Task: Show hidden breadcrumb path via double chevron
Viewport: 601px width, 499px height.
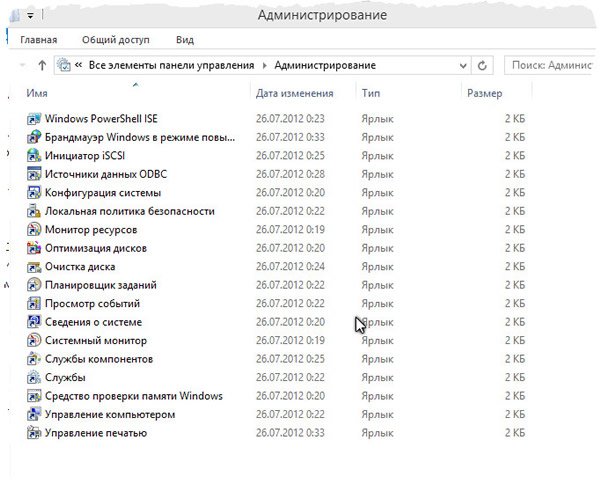Action: pyautogui.click(x=78, y=65)
